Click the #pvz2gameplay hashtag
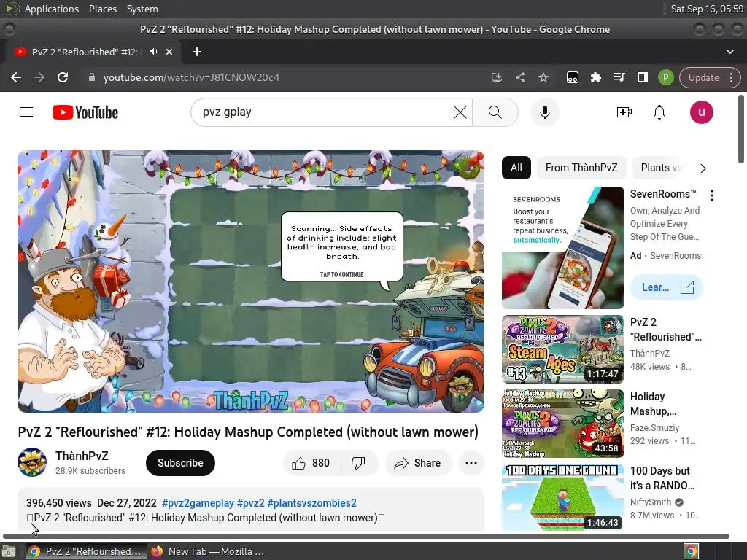The image size is (747, 560). [x=198, y=503]
